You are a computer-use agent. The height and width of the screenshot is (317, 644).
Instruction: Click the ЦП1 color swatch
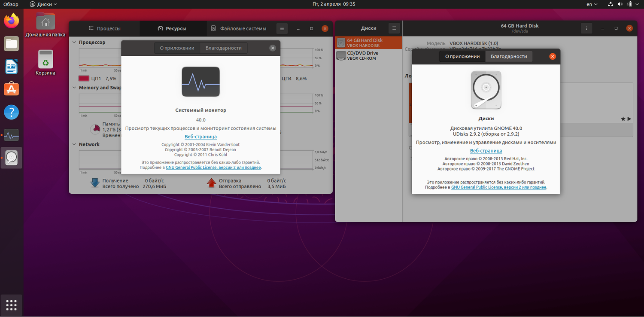pyautogui.click(x=84, y=78)
